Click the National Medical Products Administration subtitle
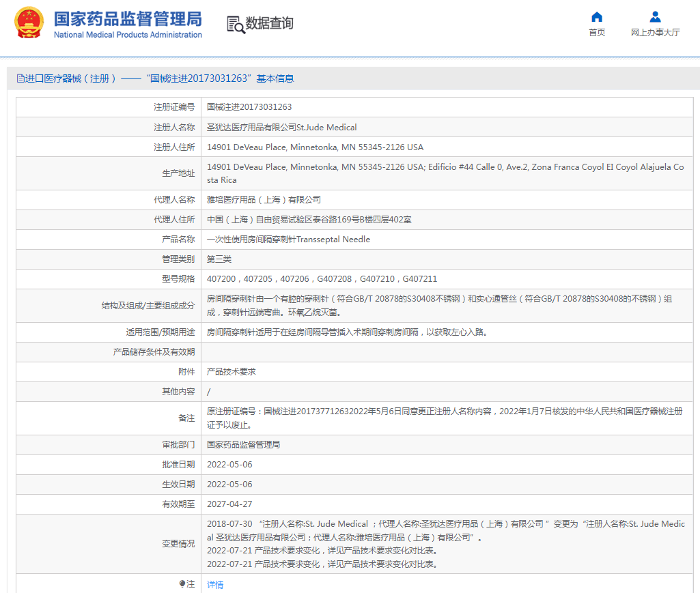700x593 pixels. click(x=128, y=35)
